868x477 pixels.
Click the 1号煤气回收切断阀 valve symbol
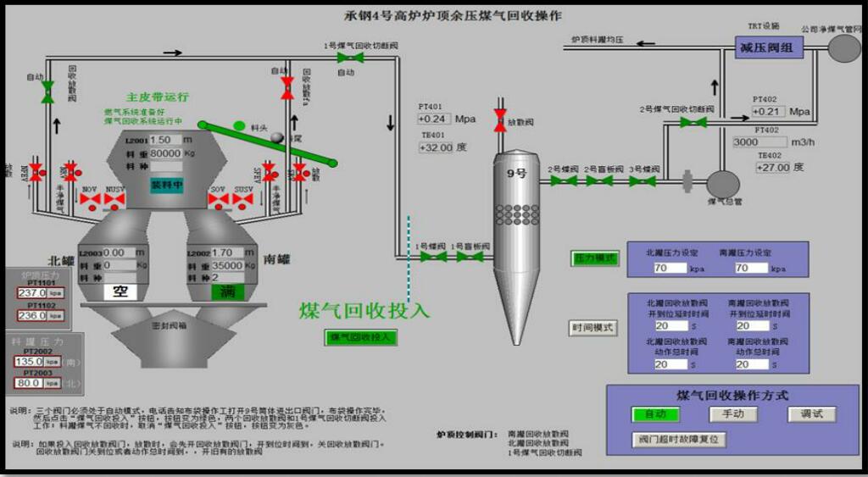[x=346, y=58]
